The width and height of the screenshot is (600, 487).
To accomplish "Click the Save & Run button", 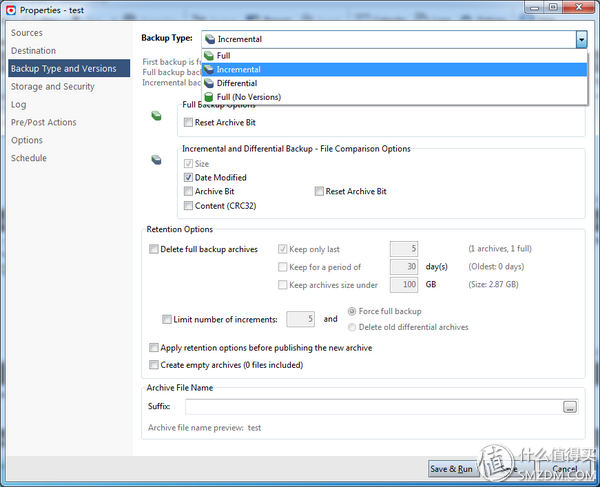I will 452,469.
